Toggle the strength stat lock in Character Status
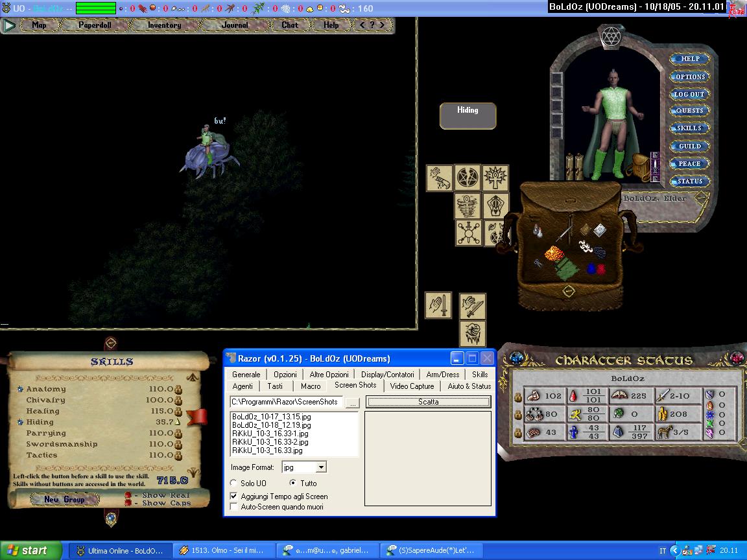 click(x=518, y=396)
